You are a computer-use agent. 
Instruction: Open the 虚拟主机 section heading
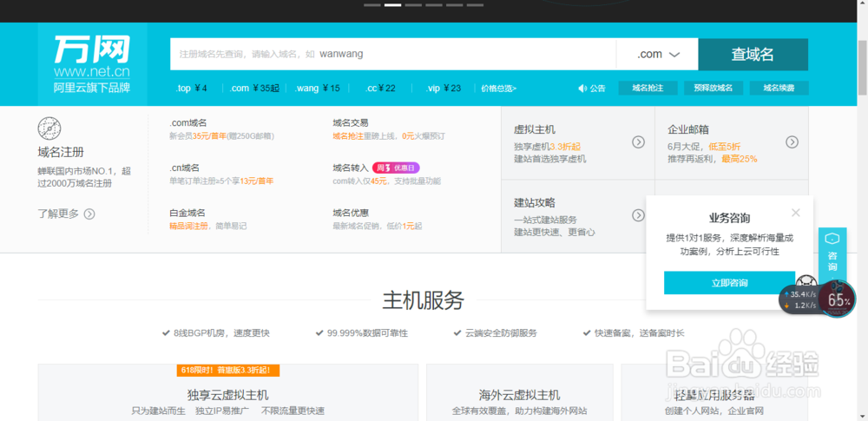pyautogui.click(x=534, y=129)
